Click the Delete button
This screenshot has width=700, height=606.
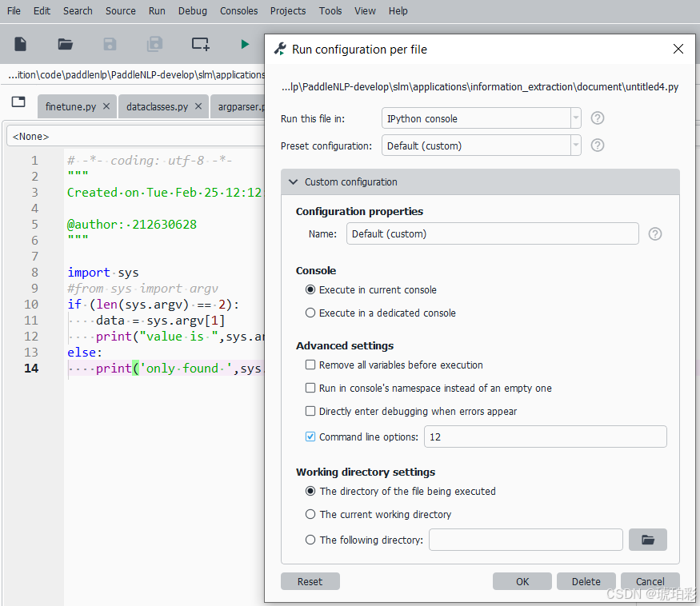pyautogui.click(x=586, y=581)
